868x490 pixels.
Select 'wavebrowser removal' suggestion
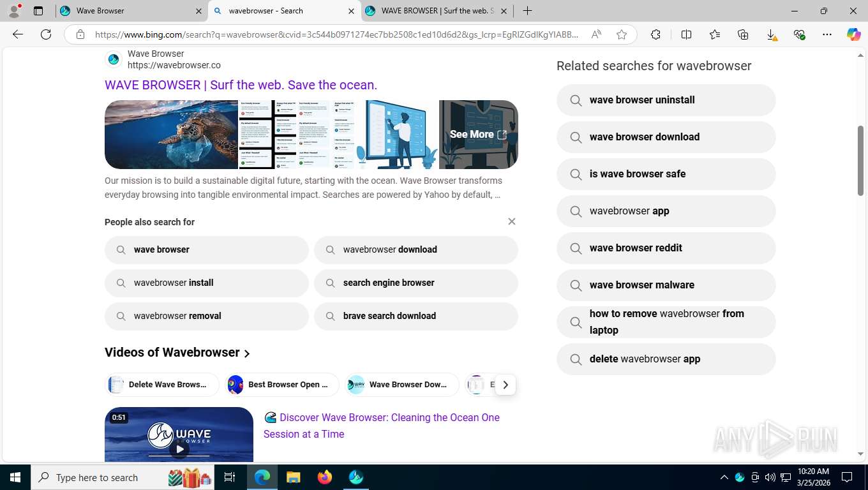click(x=207, y=316)
